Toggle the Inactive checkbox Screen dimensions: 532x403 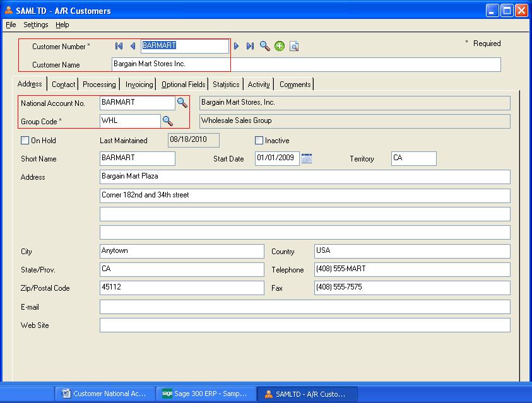(259, 140)
